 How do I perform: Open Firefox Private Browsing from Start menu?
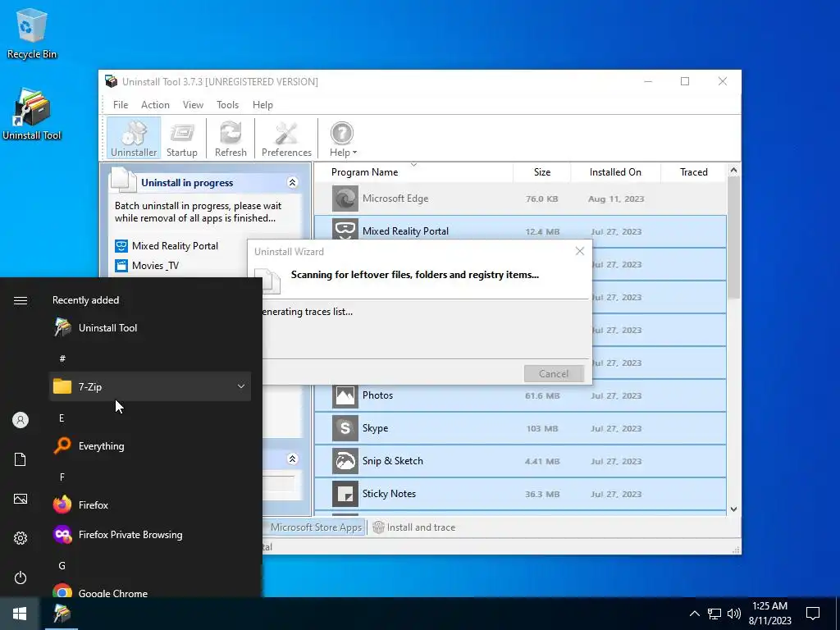(150, 534)
